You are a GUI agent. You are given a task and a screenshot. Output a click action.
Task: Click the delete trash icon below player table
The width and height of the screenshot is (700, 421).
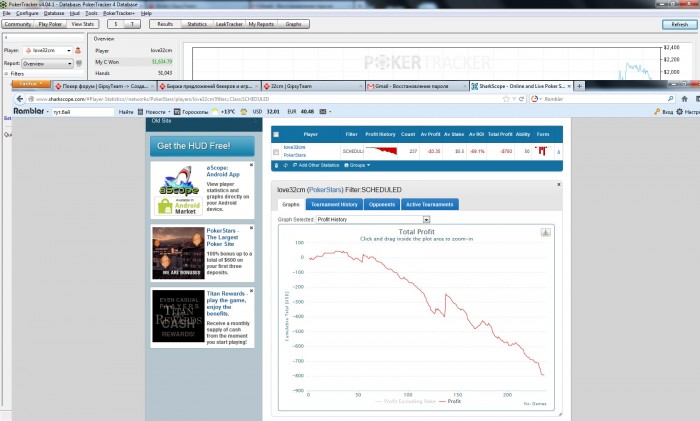[276, 165]
